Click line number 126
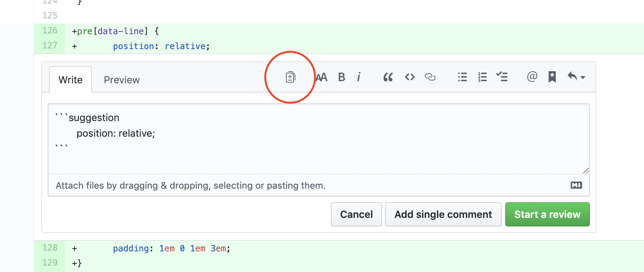 click(50, 31)
